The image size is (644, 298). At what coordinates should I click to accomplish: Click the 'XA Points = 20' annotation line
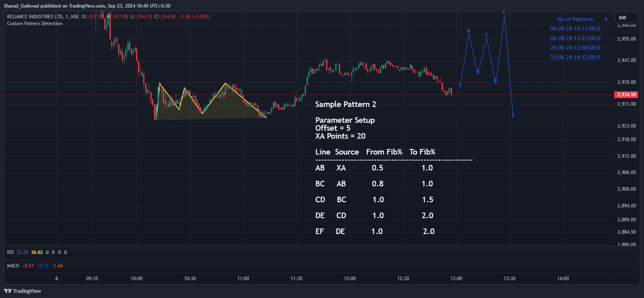point(340,136)
